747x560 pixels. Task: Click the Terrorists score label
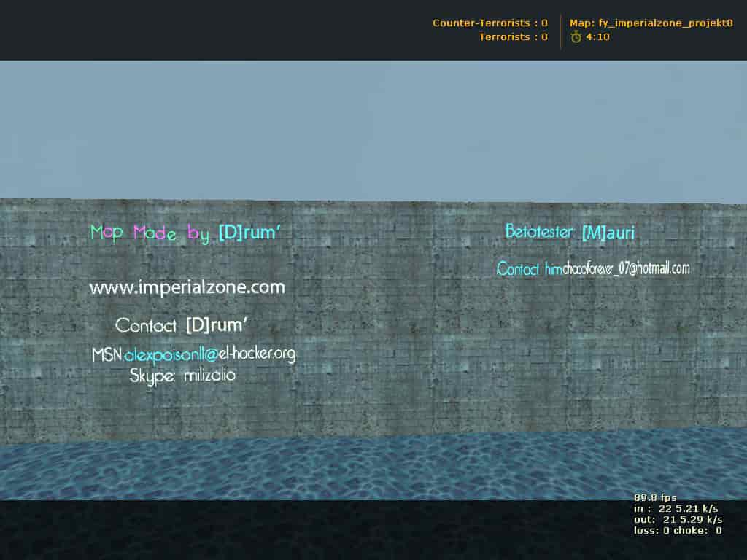(513, 36)
